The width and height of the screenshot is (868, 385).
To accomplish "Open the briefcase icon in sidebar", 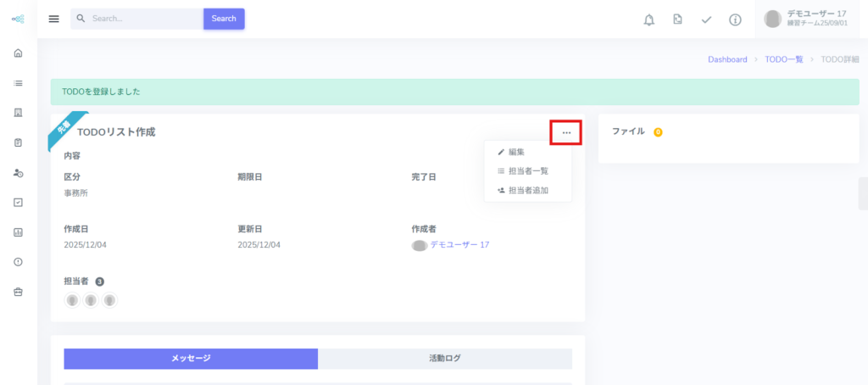I will tap(18, 292).
